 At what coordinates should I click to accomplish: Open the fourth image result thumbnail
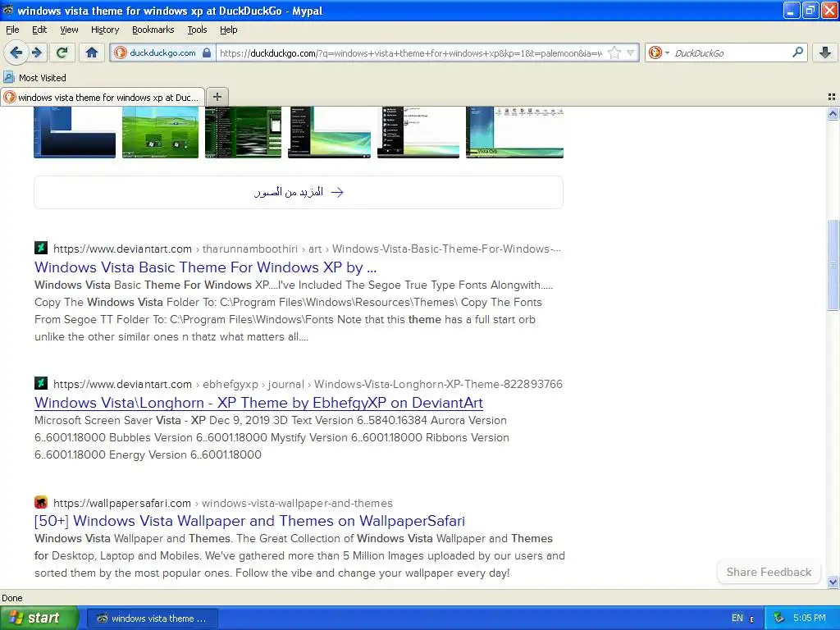click(330, 132)
